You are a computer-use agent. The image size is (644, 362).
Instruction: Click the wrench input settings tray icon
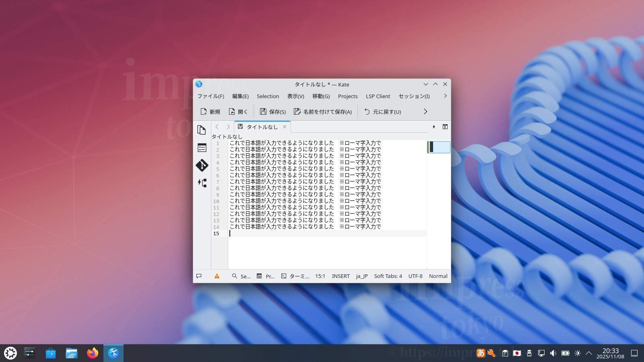point(491,353)
